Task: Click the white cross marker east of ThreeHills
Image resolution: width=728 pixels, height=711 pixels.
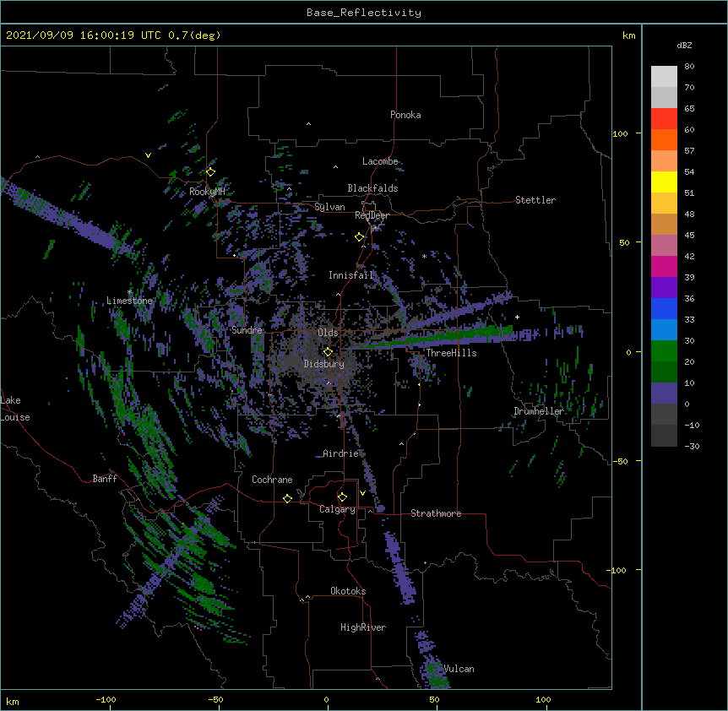Action: [x=517, y=317]
